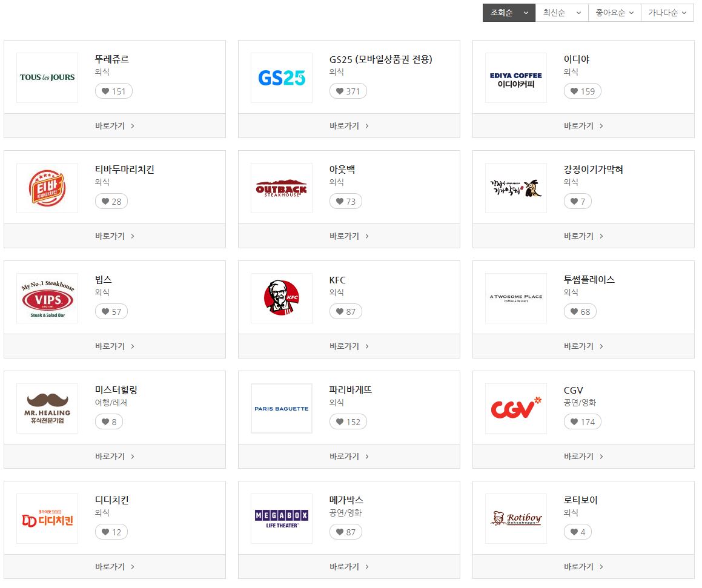Toggle like on 티바두마리치킨 (28)
The image size is (702, 588).
(x=111, y=202)
